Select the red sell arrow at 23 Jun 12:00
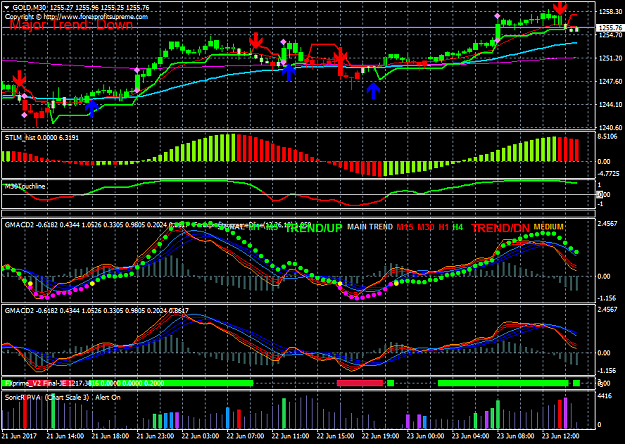This screenshot has height=444, width=625. click(x=560, y=8)
